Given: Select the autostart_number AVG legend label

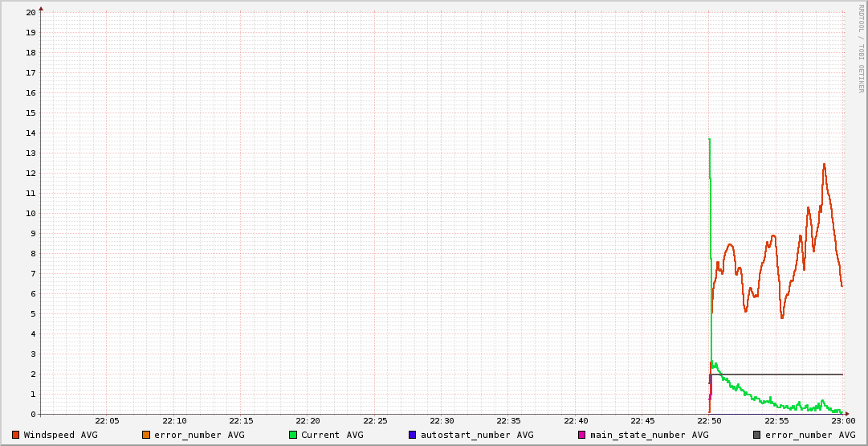Looking at the screenshot, I should point(476,435).
